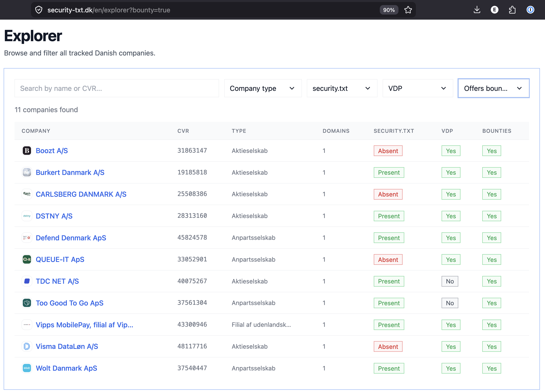
Task: Open the Company type dropdown
Action: (263, 88)
